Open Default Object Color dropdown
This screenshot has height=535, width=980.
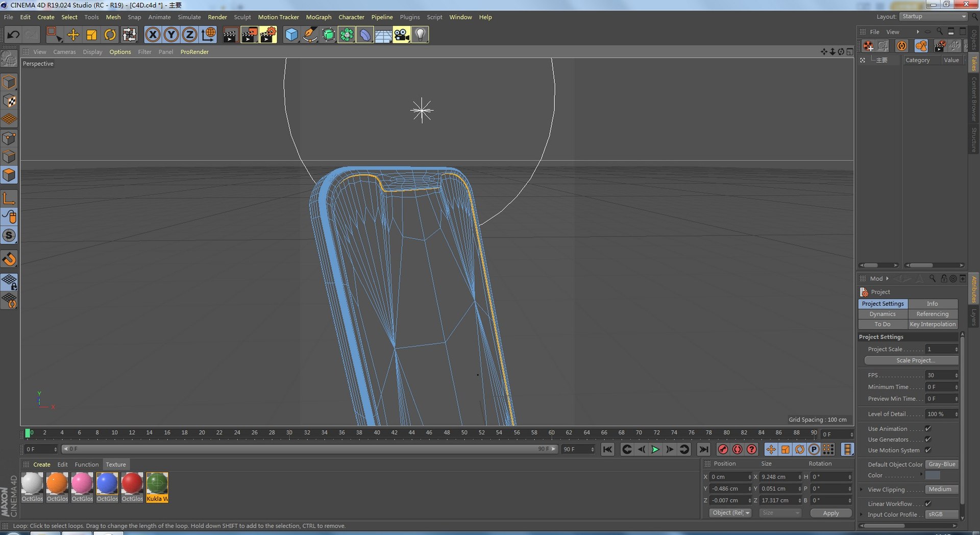click(942, 465)
